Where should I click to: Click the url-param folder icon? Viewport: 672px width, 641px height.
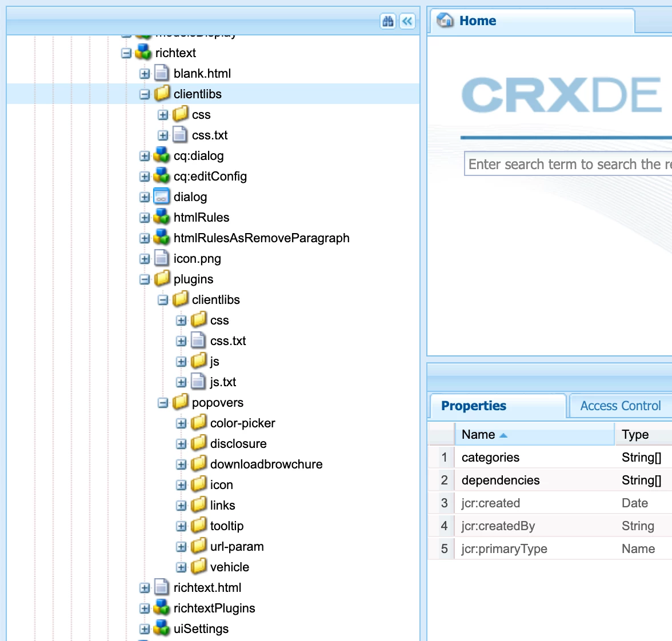[199, 546]
